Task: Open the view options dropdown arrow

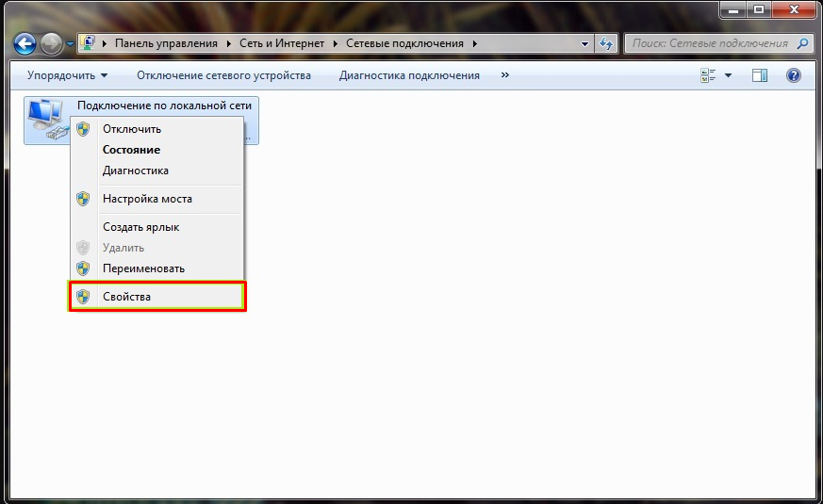Action: point(729,75)
